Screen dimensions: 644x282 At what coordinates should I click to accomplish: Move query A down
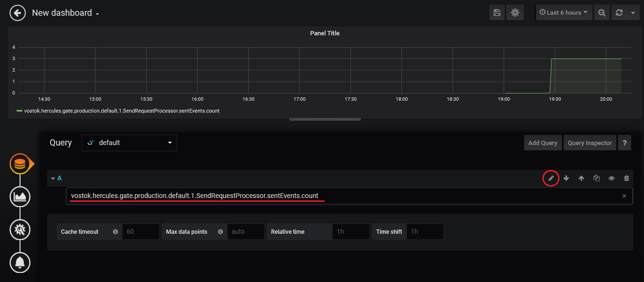click(566, 178)
